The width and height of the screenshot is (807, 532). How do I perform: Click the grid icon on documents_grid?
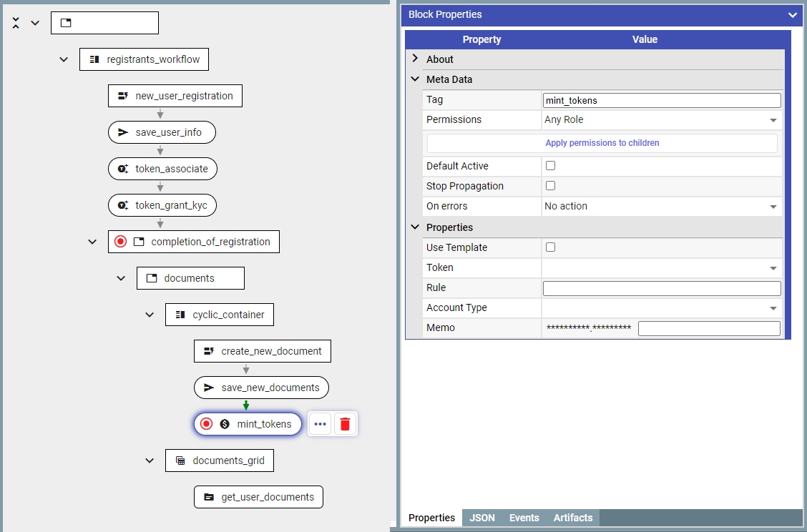click(x=180, y=460)
